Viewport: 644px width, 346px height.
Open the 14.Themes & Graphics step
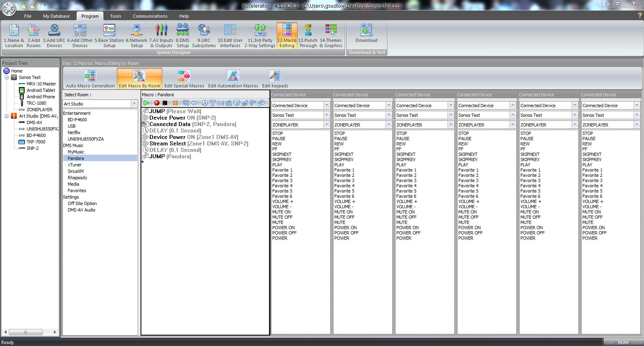(x=331, y=35)
